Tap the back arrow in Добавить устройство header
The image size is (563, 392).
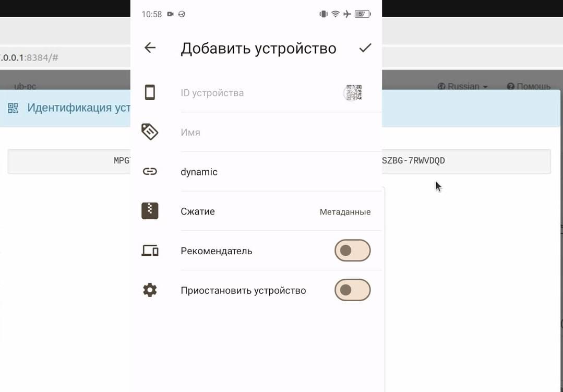point(150,47)
